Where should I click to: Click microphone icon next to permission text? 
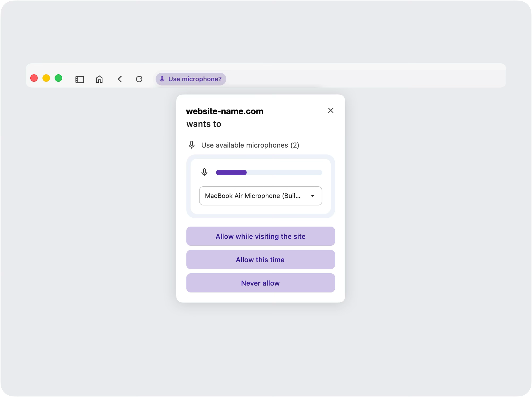(x=192, y=145)
